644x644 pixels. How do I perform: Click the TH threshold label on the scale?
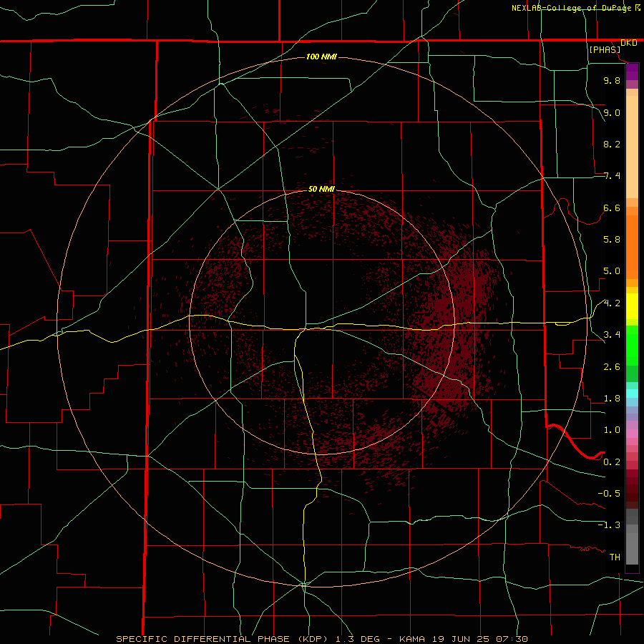pos(615,557)
